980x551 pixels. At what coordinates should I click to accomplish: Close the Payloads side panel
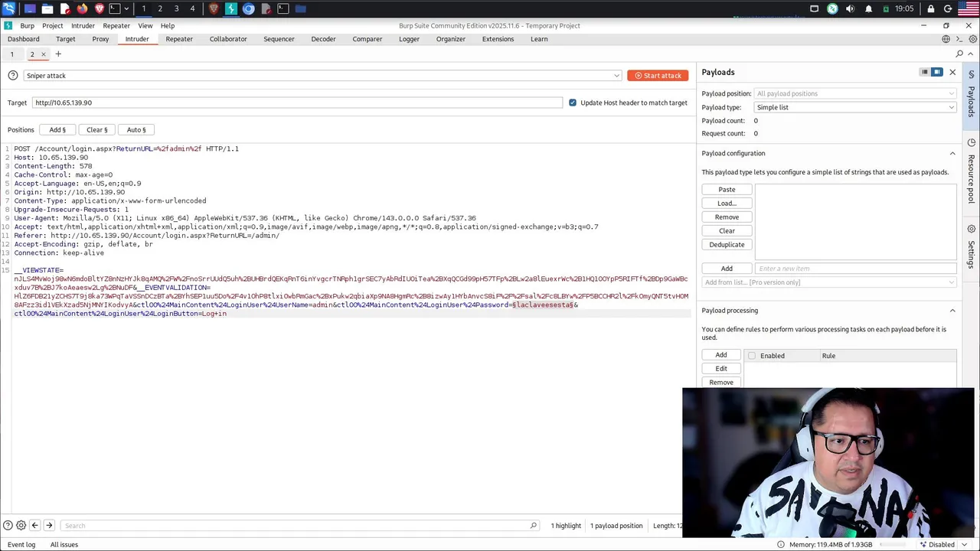[952, 72]
